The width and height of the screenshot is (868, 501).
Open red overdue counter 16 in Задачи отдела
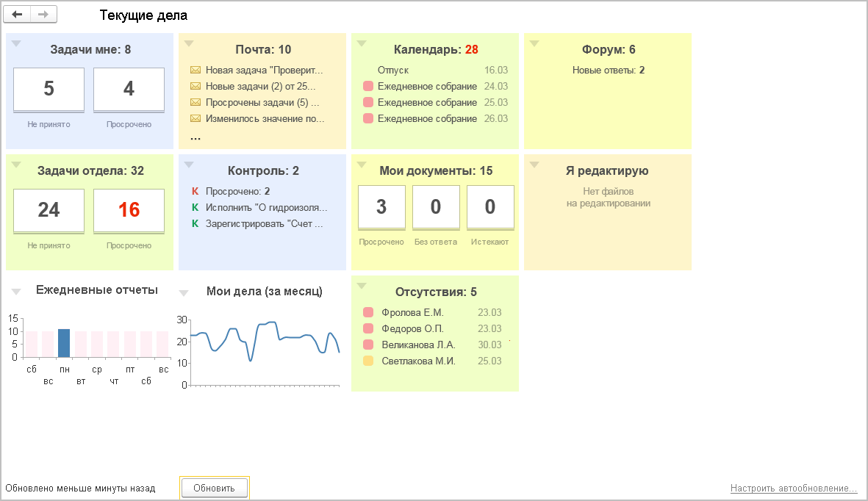(x=129, y=211)
